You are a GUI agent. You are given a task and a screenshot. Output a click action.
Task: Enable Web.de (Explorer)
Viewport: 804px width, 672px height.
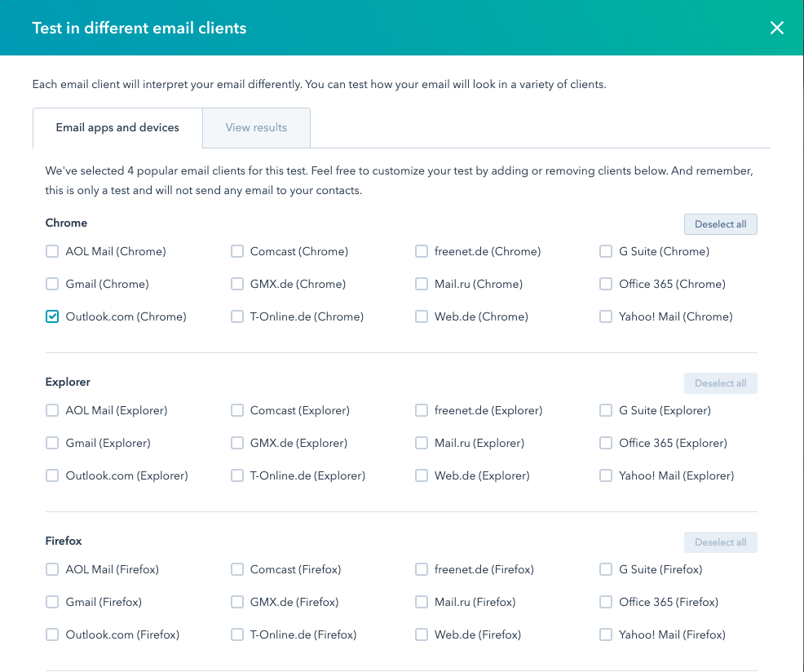click(x=422, y=475)
